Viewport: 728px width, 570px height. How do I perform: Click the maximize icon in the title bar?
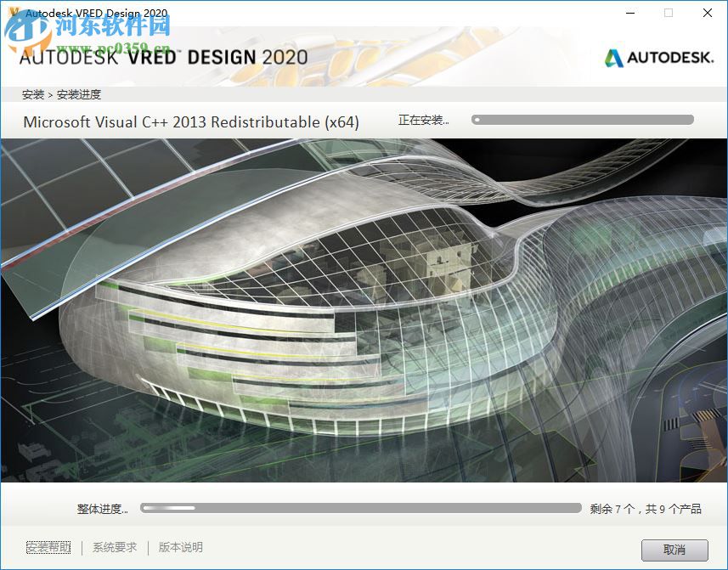pos(669,14)
